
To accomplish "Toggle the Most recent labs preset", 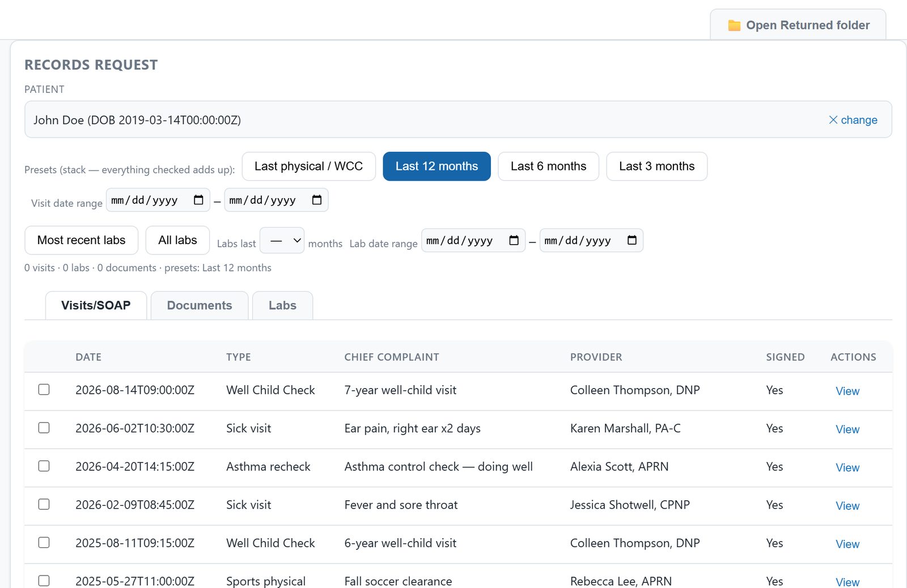I will click(81, 240).
